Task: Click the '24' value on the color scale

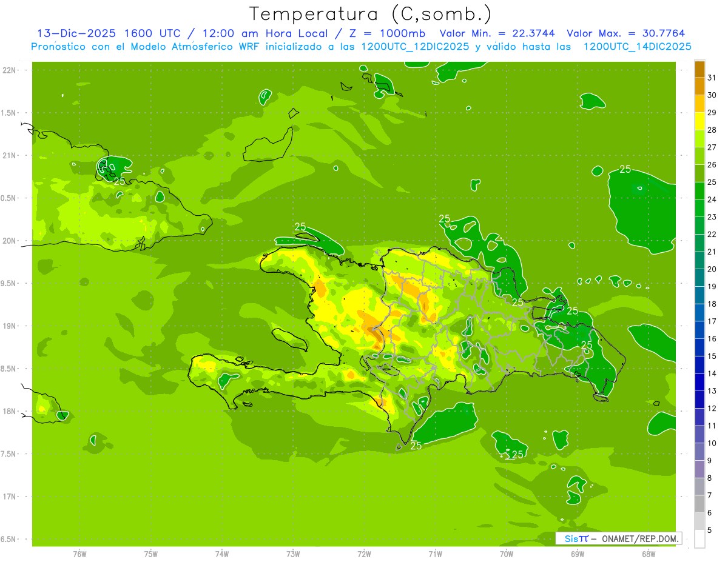Action: 712,199
